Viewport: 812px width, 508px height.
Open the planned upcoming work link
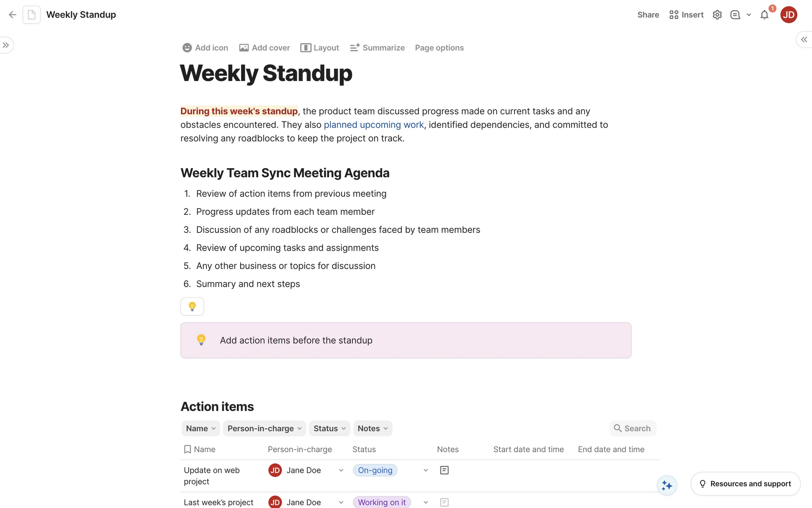coord(373,124)
